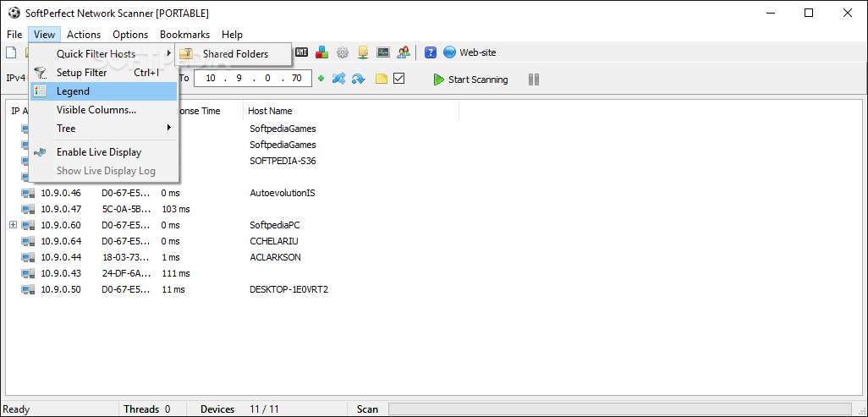This screenshot has height=417, width=868.
Task: Open Quick Filter Hosts submenu arrow
Action: tap(169, 54)
